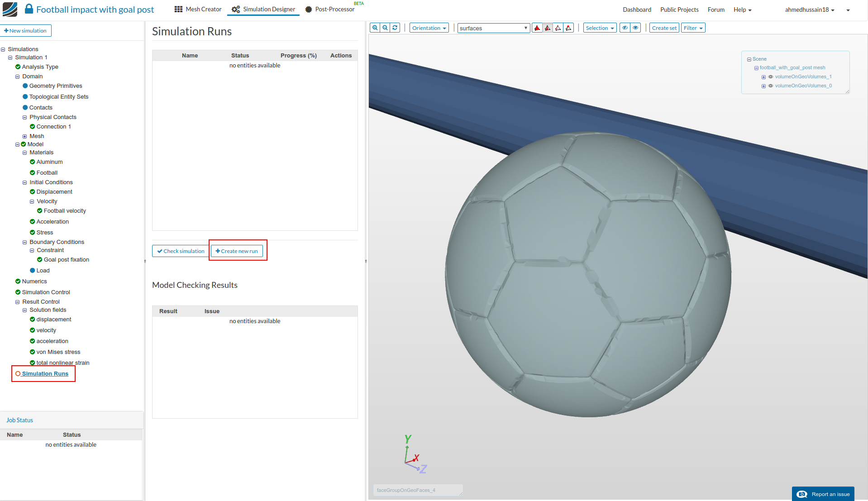Open the Selection dropdown

click(x=600, y=28)
